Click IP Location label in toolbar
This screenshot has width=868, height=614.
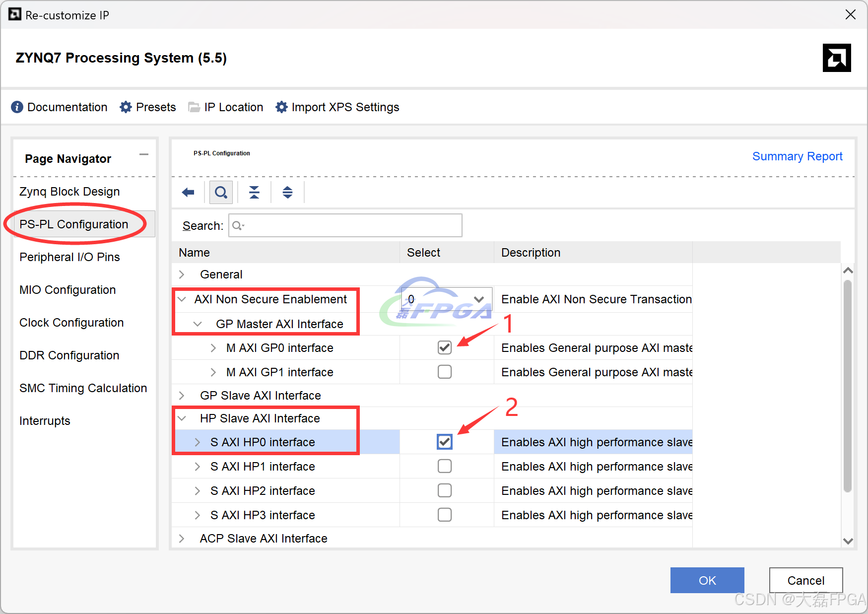click(x=234, y=107)
